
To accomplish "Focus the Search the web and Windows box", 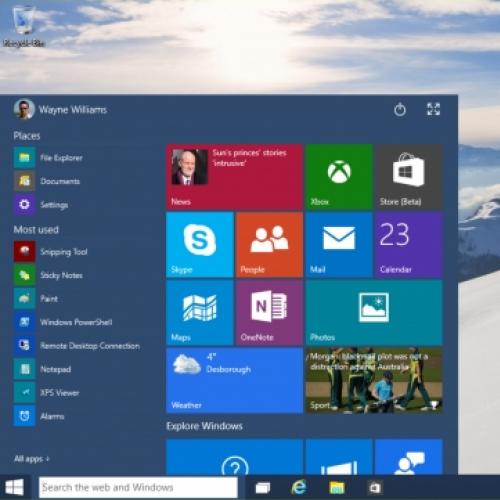I will point(138,487).
